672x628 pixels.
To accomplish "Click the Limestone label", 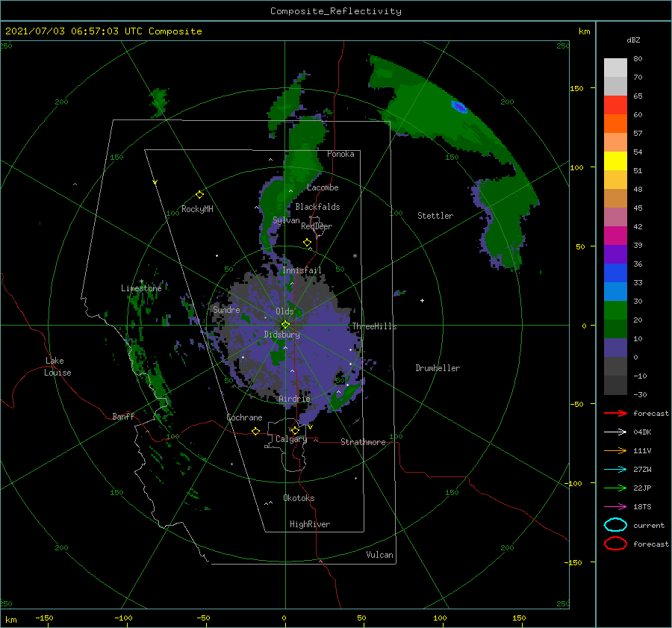I will (141, 288).
